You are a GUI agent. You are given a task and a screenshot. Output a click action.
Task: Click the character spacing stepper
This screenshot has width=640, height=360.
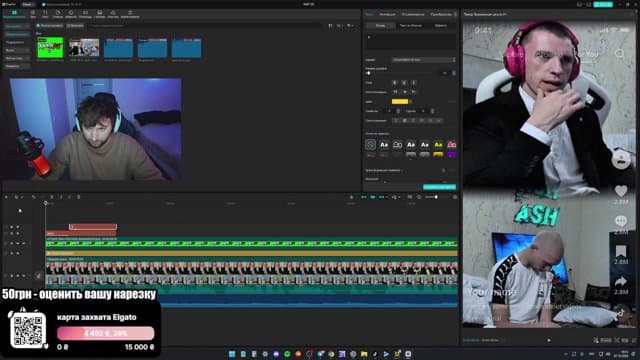(x=398, y=111)
